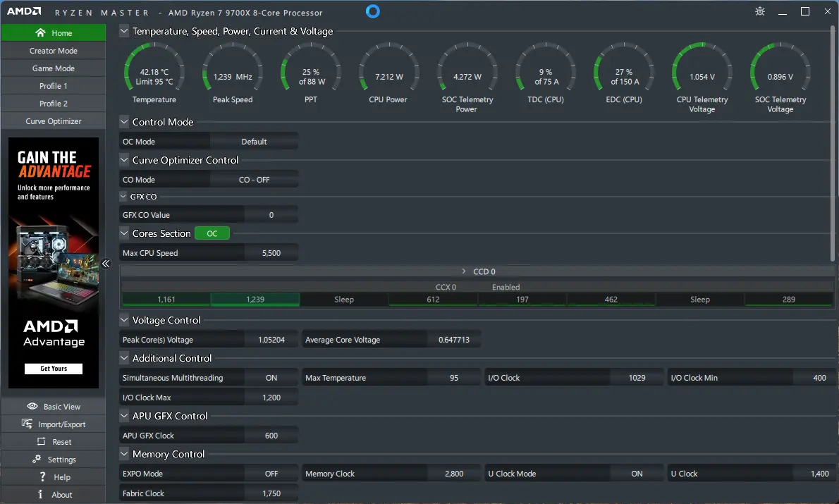The image size is (839, 504).
Task: Collapse the Cores Section
Action: (x=124, y=233)
